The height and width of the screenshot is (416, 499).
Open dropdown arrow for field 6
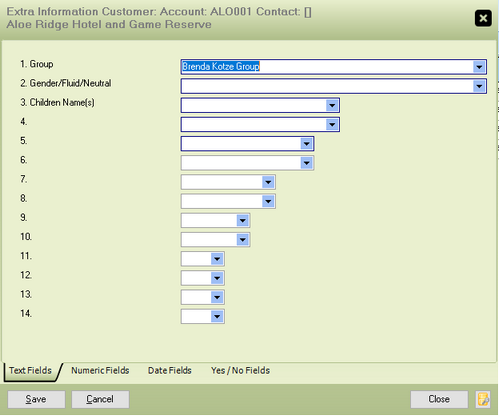point(306,163)
